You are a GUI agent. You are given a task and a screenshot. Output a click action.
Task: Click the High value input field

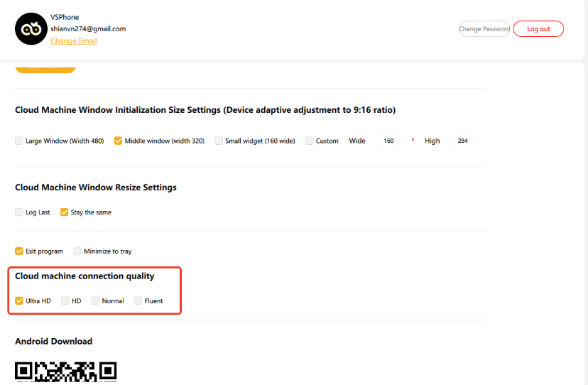[x=462, y=141]
